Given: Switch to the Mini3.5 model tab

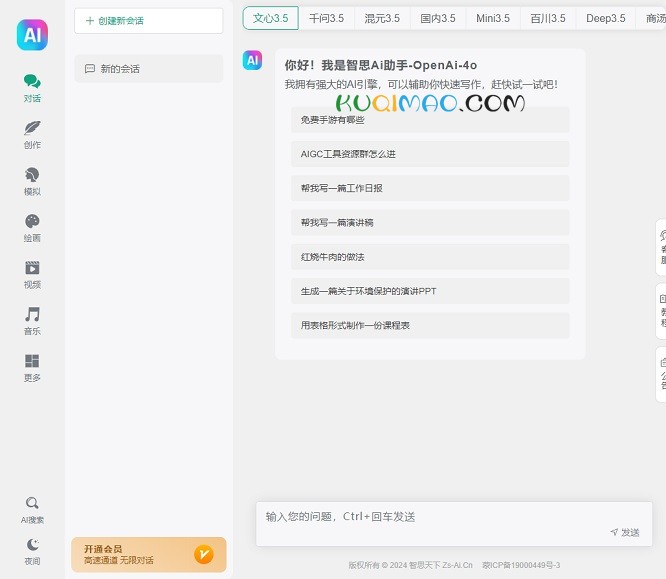Looking at the screenshot, I should (493, 18).
